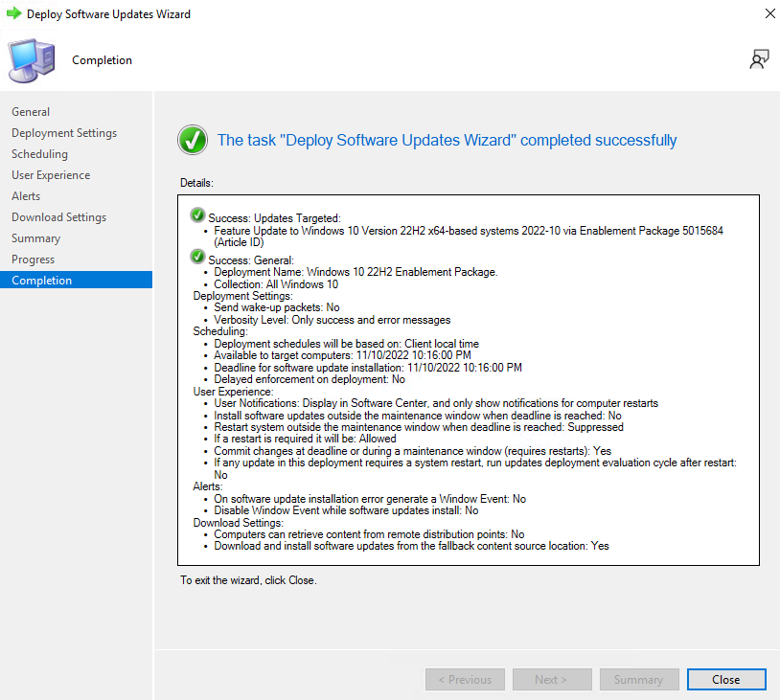Click the Download Settings: heading in details
Screen dimensions: 780x700
[x=239, y=523]
